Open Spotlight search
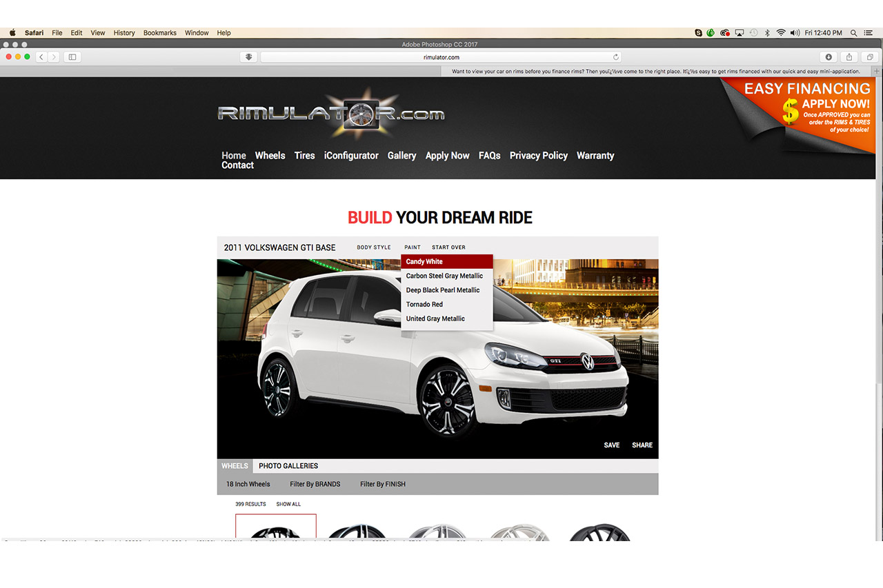The height and width of the screenshot is (588, 883). (x=854, y=32)
